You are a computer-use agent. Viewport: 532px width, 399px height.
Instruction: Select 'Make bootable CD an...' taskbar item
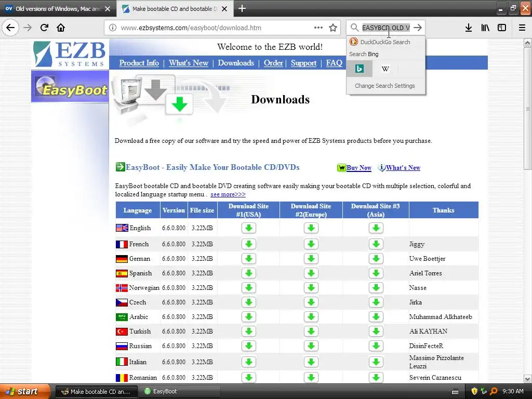point(96,392)
